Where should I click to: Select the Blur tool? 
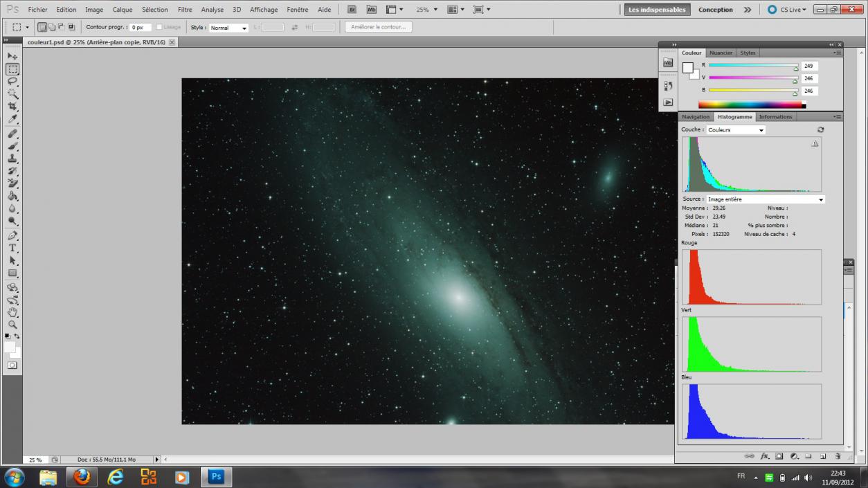coord(12,208)
